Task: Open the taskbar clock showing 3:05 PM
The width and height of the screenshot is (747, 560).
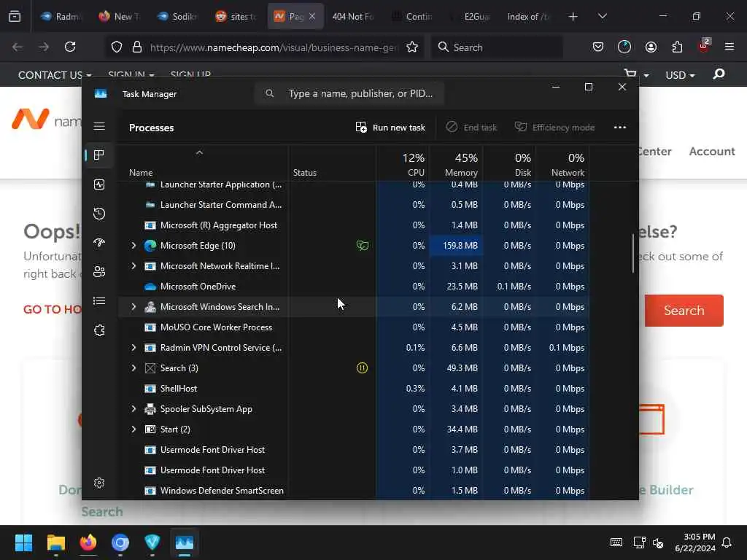Action: point(694,542)
